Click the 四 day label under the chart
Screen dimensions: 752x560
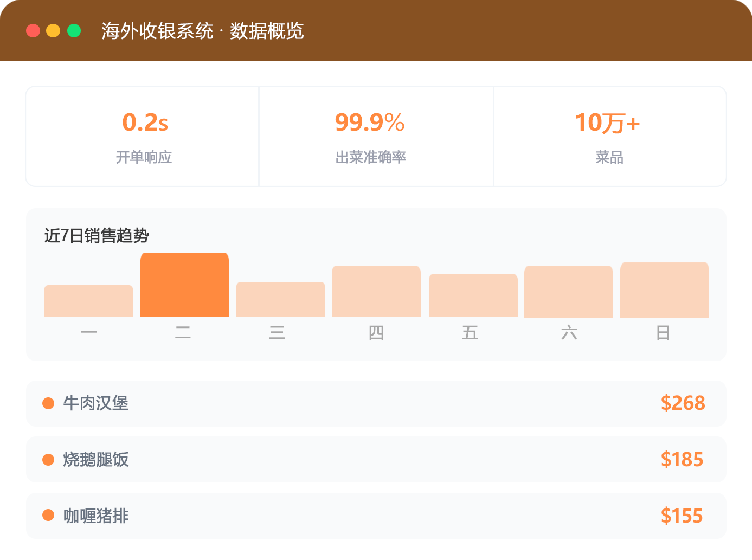376,332
